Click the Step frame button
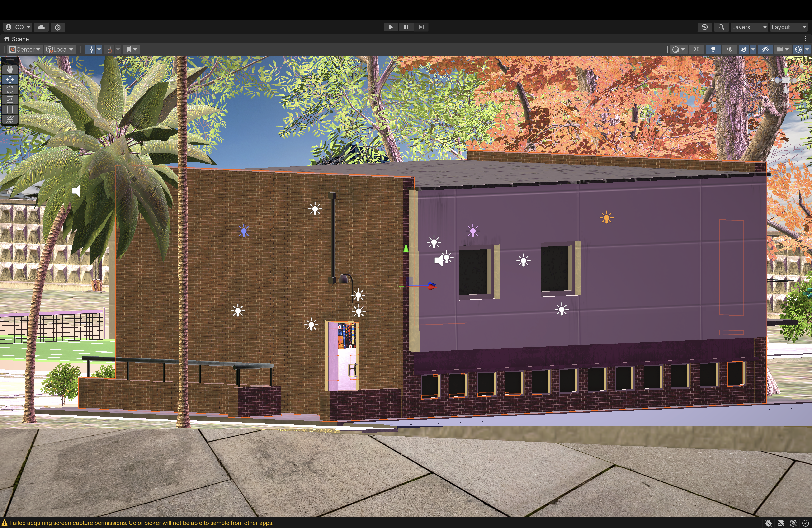 pos(421,27)
